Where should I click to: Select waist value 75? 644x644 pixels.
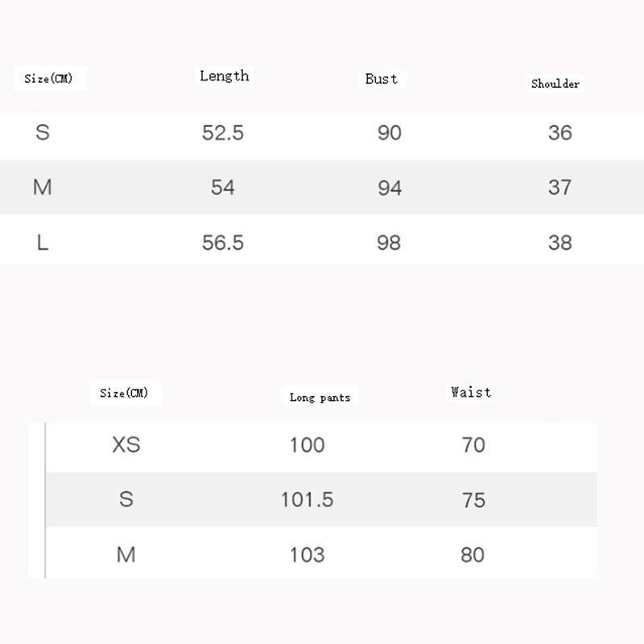click(473, 500)
